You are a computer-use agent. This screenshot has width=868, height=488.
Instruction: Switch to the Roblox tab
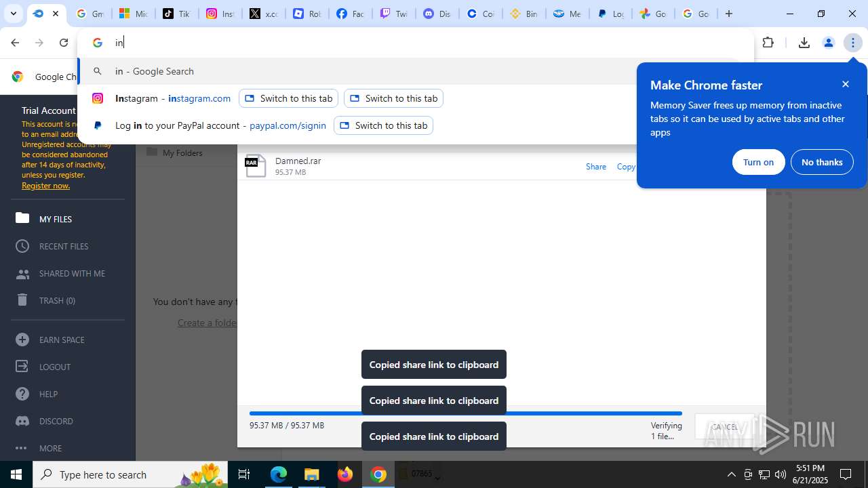307,14
